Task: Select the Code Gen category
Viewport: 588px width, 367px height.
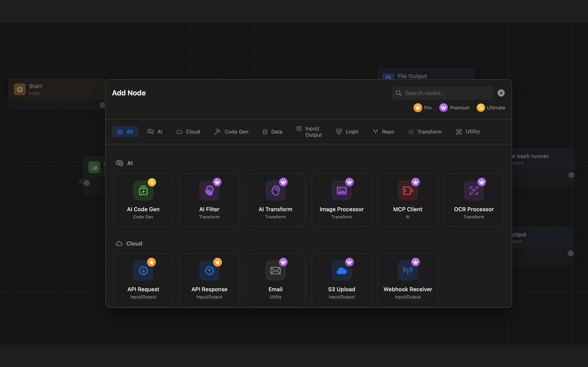Action: click(231, 132)
